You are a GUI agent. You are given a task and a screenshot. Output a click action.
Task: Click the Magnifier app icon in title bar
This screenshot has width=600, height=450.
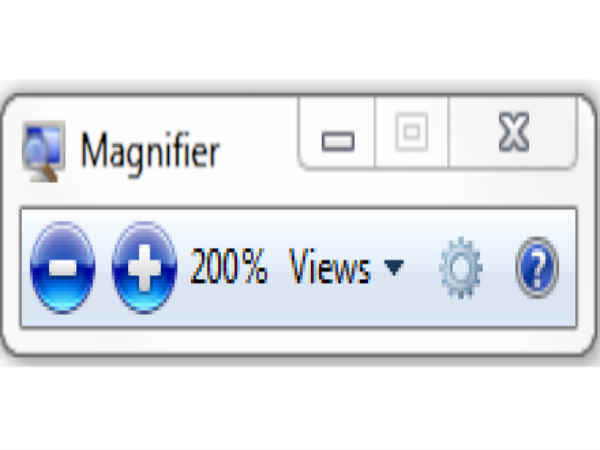tap(43, 151)
